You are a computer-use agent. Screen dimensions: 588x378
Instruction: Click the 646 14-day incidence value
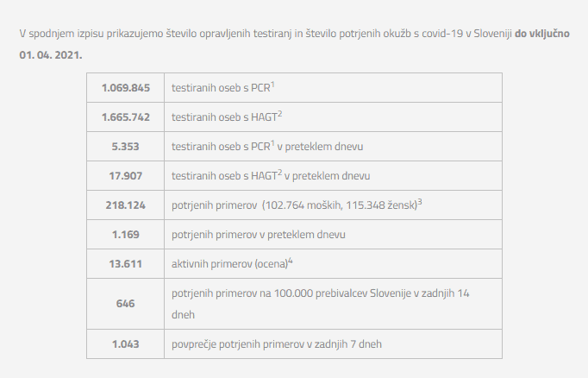point(126,304)
